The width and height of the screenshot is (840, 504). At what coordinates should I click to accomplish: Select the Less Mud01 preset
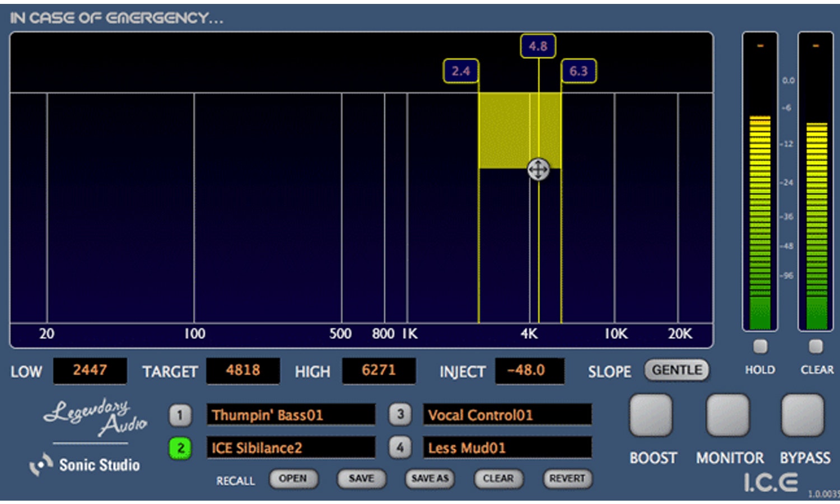coord(507,448)
